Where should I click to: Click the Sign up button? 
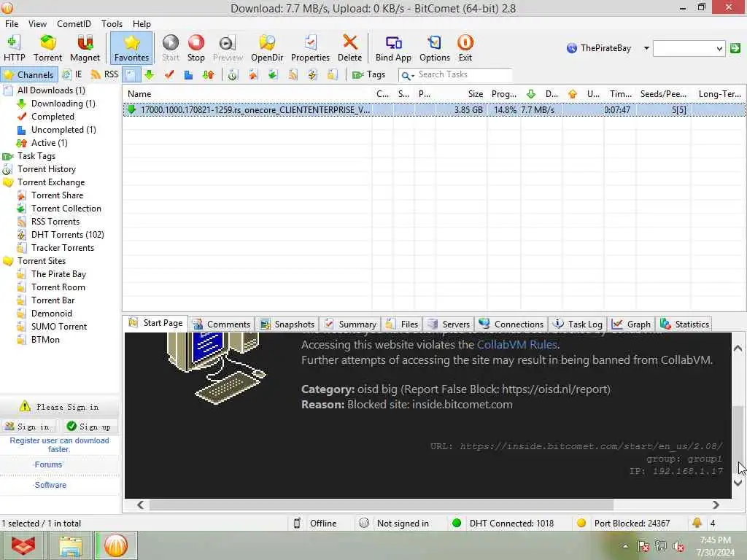coord(90,427)
